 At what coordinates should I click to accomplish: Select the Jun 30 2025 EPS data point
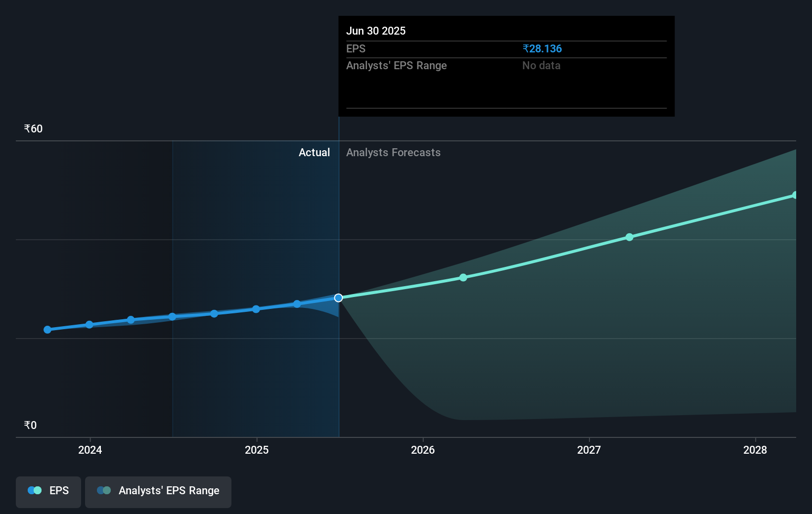coord(338,298)
